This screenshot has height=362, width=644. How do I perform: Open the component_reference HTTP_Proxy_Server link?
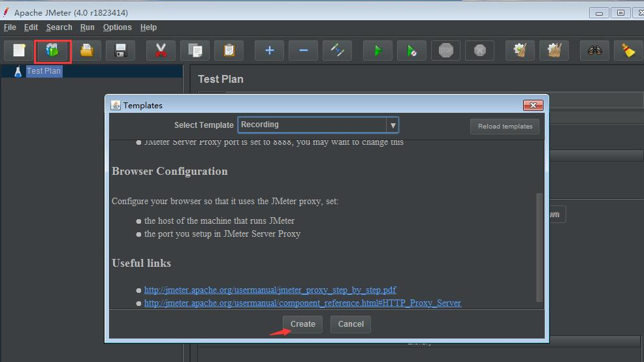302,303
